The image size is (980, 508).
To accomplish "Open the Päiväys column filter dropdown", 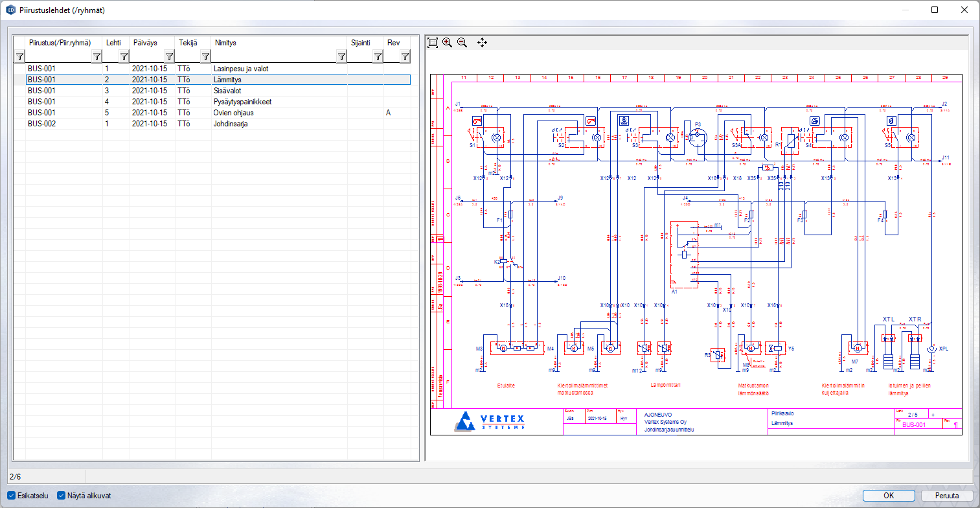I will (x=169, y=57).
